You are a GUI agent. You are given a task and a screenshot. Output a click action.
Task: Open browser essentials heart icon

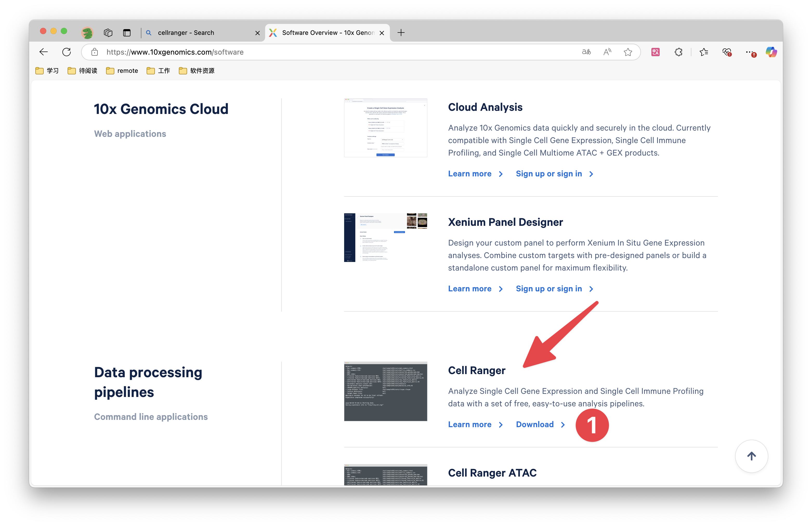click(x=727, y=52)
